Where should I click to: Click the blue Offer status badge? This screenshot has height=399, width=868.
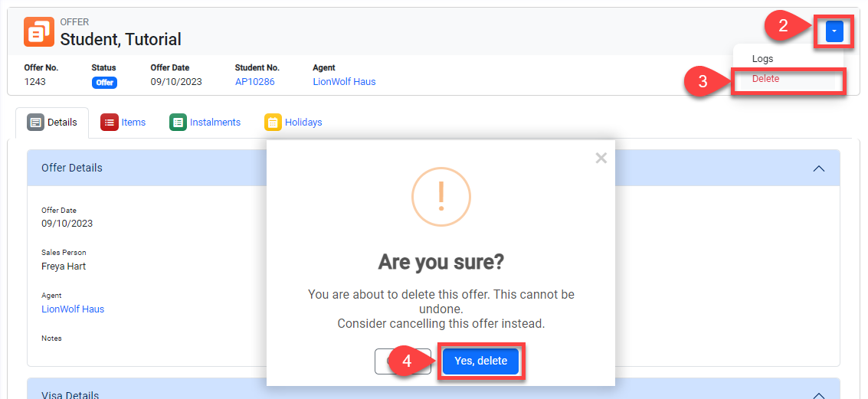(104, 83)
